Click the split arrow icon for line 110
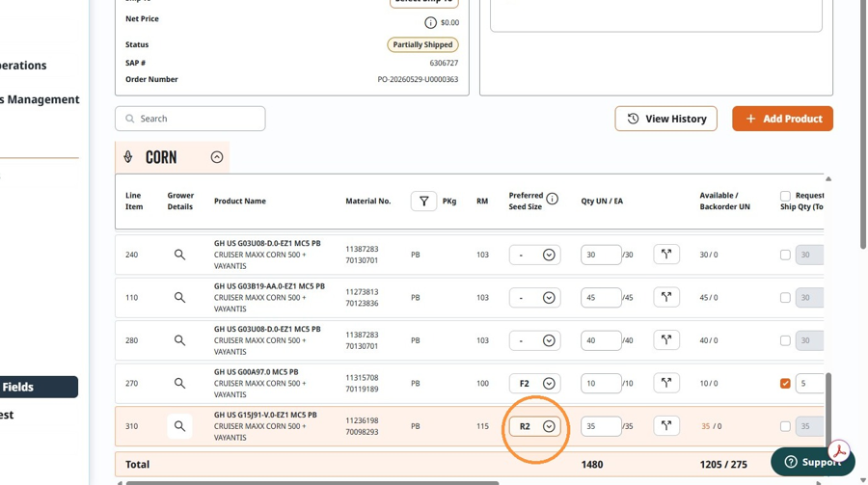 (x=665, y=297)
